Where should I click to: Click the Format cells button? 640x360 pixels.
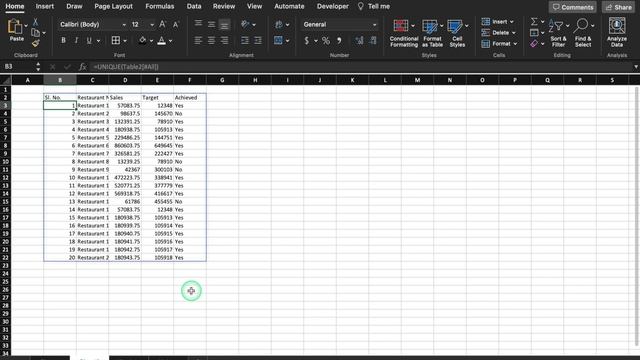tap(499, 44)
